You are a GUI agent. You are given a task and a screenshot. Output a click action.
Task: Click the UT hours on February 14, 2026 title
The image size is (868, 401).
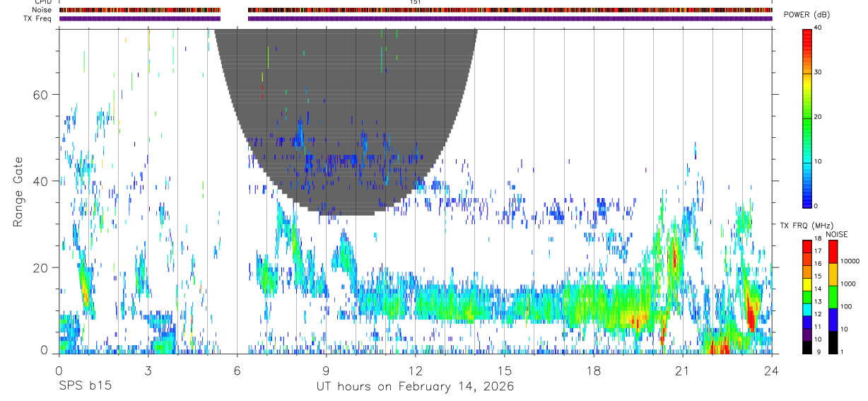coord(414,387)
